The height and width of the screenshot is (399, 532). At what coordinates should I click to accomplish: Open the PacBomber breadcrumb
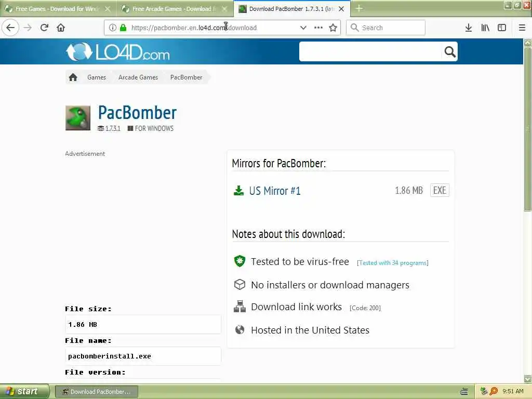[x=187, y=77]
